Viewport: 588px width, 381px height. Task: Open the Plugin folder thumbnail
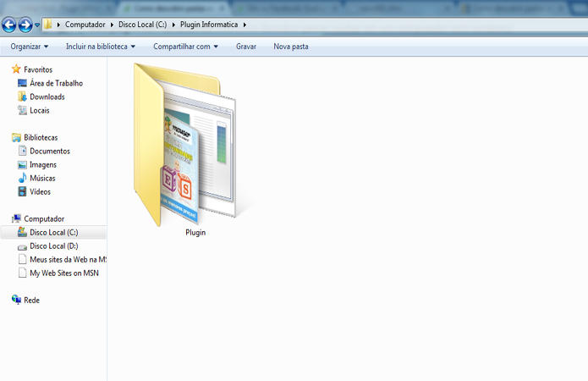click(x=186, y=146)
